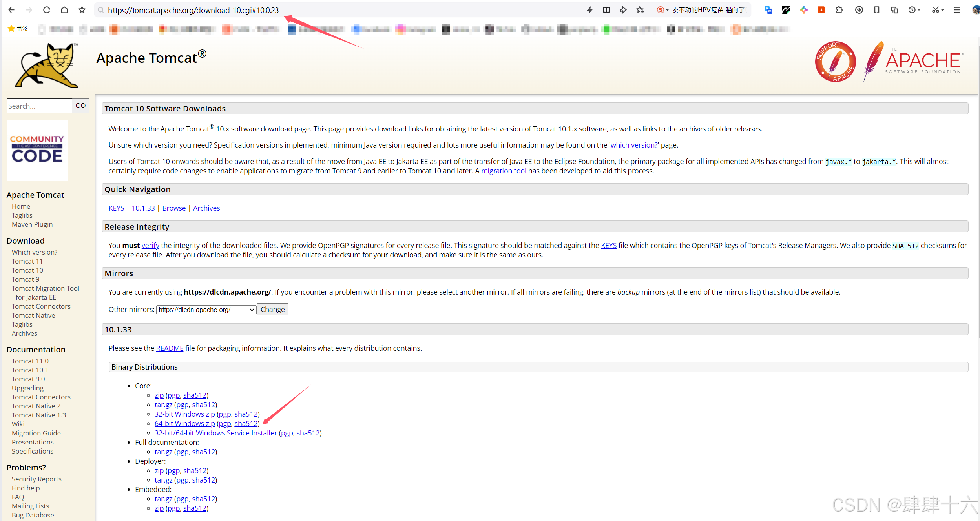980x521 pixels.
Task: Click the browser back arrow
Action: (11, 10)
